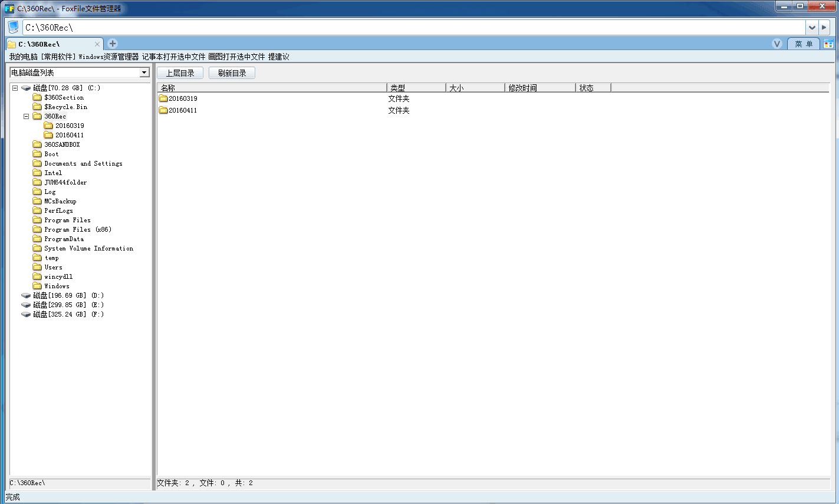Screen dimensions: 839x504
Task: Select JUH644folder in the tree
Action: pyautogui.click(x=65, y=182)
